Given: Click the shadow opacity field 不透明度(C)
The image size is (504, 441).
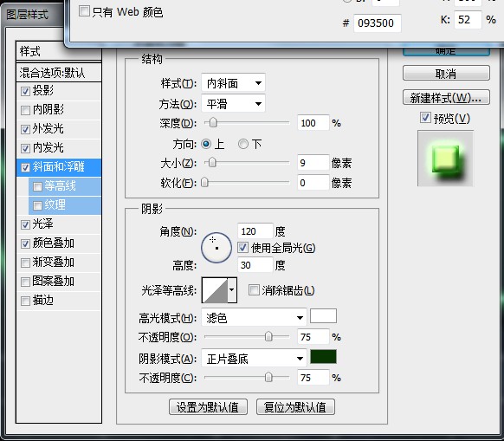Looking at the screenshot, I should (313, 377).
